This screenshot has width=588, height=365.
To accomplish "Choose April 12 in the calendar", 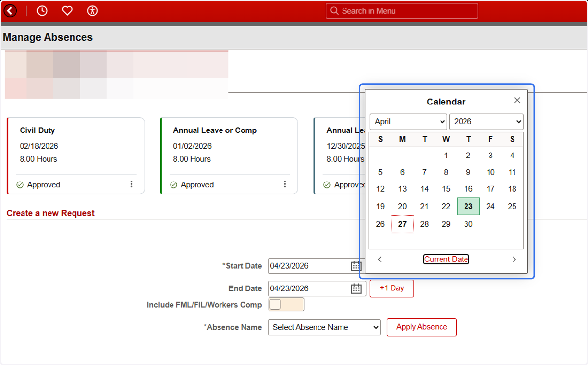I will coord(380,189).
